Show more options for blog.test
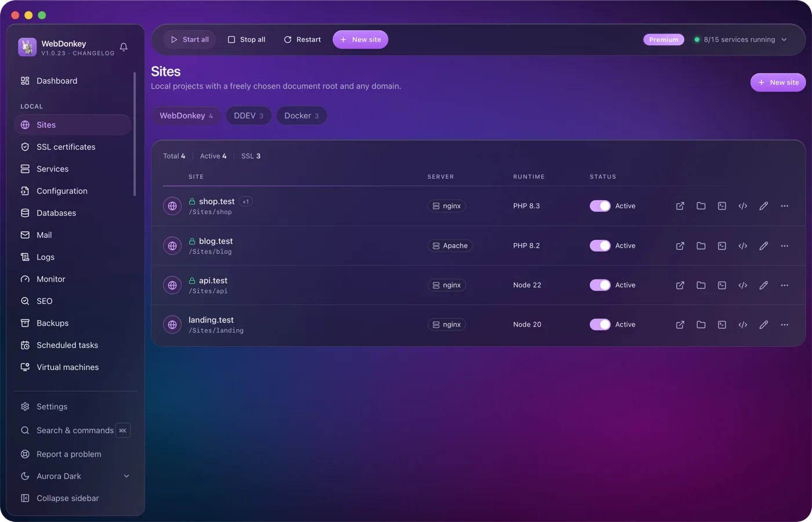Screen dimensions: 812x522 [x=785, y=246]
